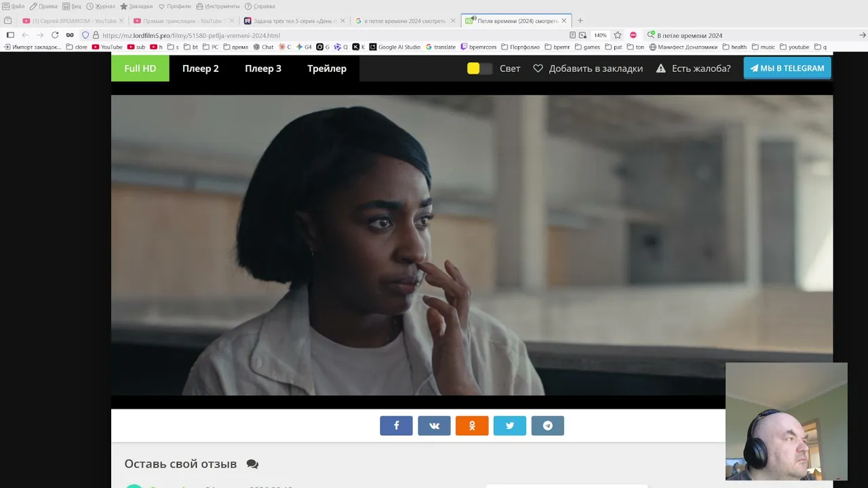Go forward to the next page
The width and height of the screenshot is (868, 488).
(x=40, y=35)
